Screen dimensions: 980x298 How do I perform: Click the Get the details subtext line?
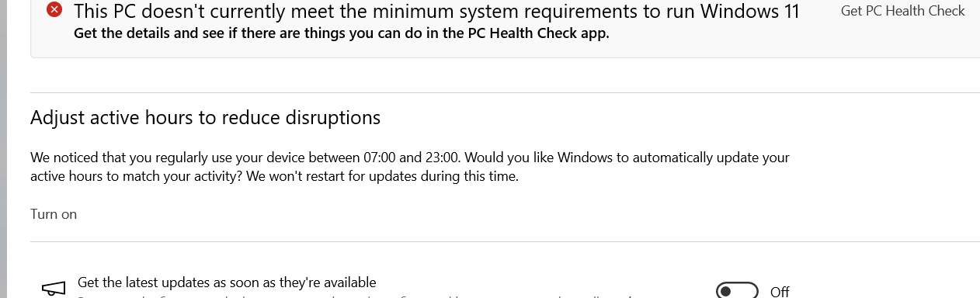click(x=341, y=33)
